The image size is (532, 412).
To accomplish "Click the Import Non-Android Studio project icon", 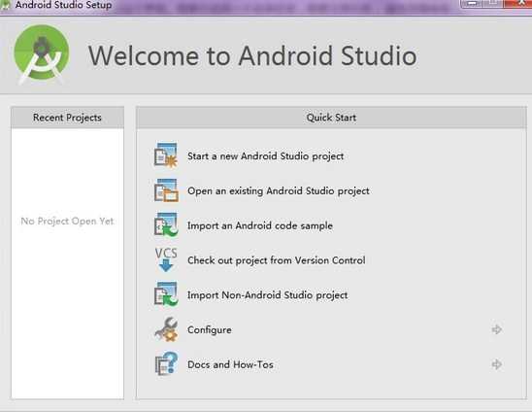I will pyautogui.click(x=166, y=294).
